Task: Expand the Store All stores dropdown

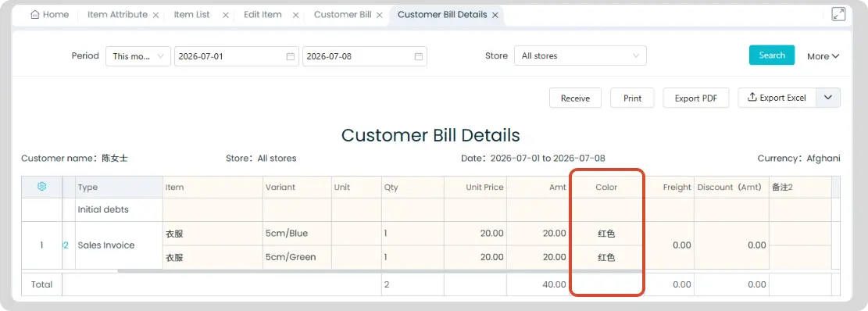Action: tap(580, 56)
